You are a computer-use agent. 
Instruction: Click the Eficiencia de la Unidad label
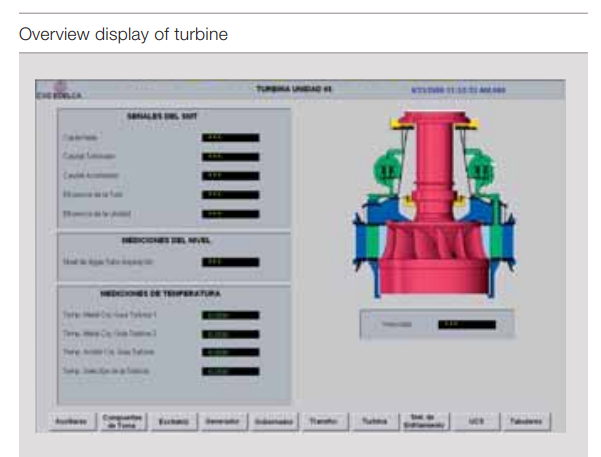click(x=97, y=214)
